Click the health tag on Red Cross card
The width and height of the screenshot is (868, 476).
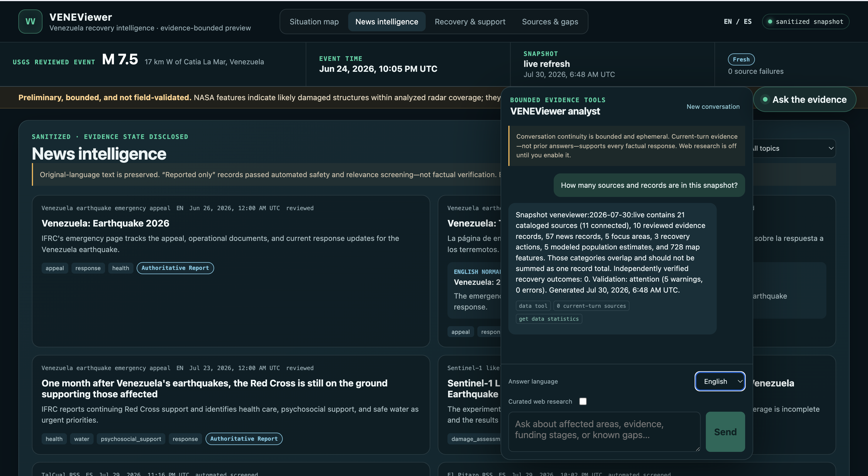click(x=54, y=439)
